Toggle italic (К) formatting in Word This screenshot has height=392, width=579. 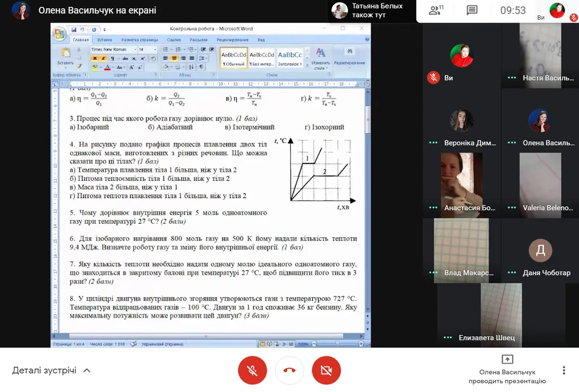(x=103, y=58)
